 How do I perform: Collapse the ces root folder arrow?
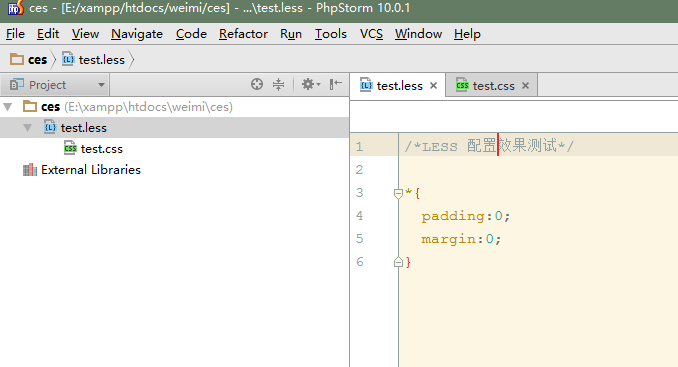pos(8,107)
